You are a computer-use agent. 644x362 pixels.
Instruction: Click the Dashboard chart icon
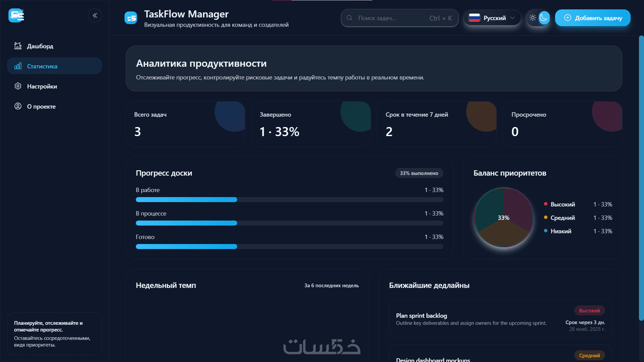(x=18, y=46)
